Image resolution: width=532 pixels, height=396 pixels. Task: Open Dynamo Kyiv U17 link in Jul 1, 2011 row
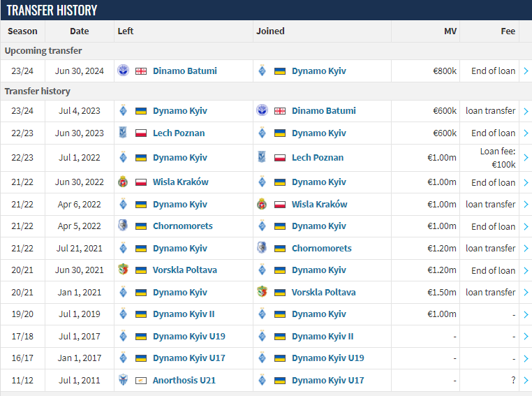(327, 381)
